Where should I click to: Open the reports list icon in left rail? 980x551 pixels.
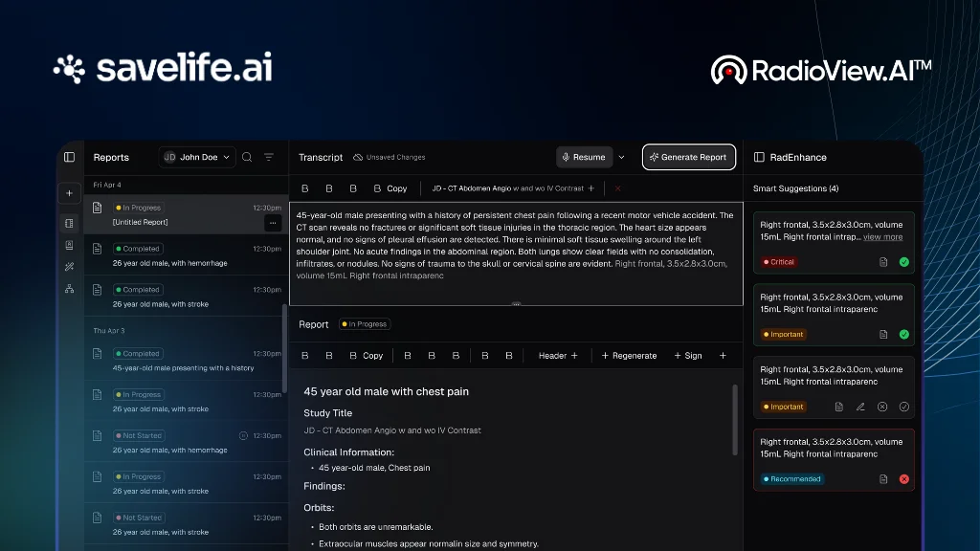click(x=69, y=223)
